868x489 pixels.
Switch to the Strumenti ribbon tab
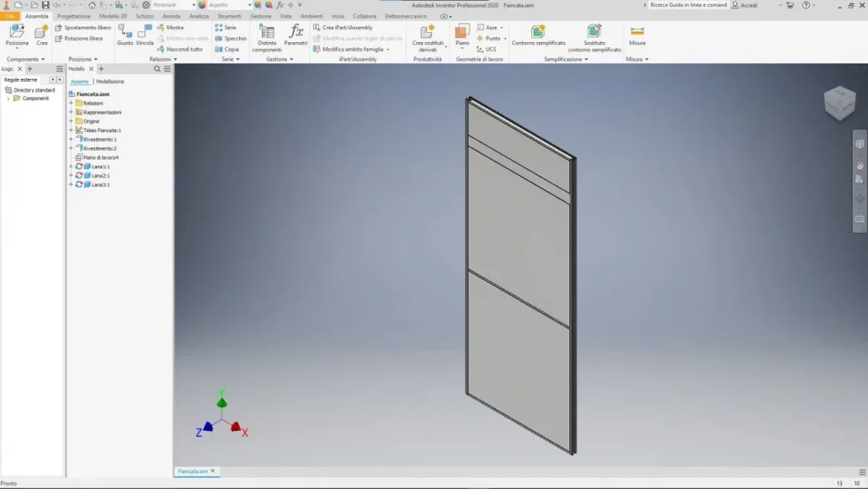click(229, 17)
